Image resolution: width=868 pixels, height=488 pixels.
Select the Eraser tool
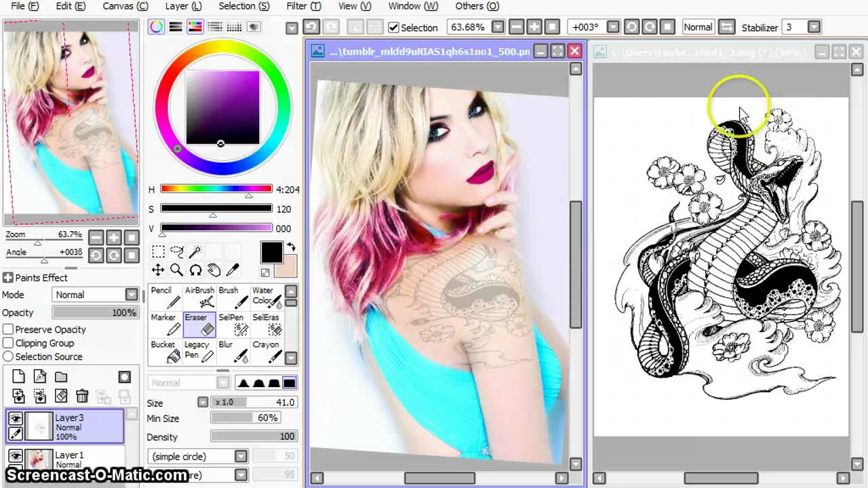point(199,325)
